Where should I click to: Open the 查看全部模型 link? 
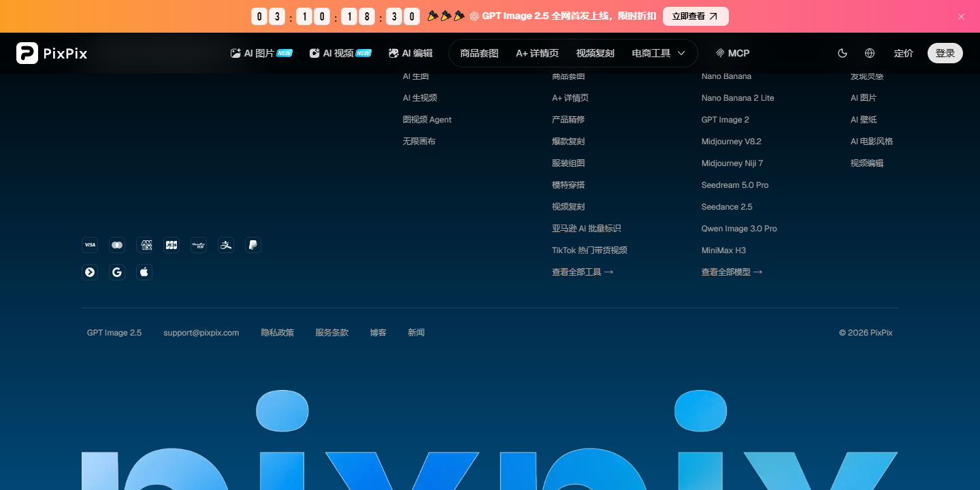732,272
